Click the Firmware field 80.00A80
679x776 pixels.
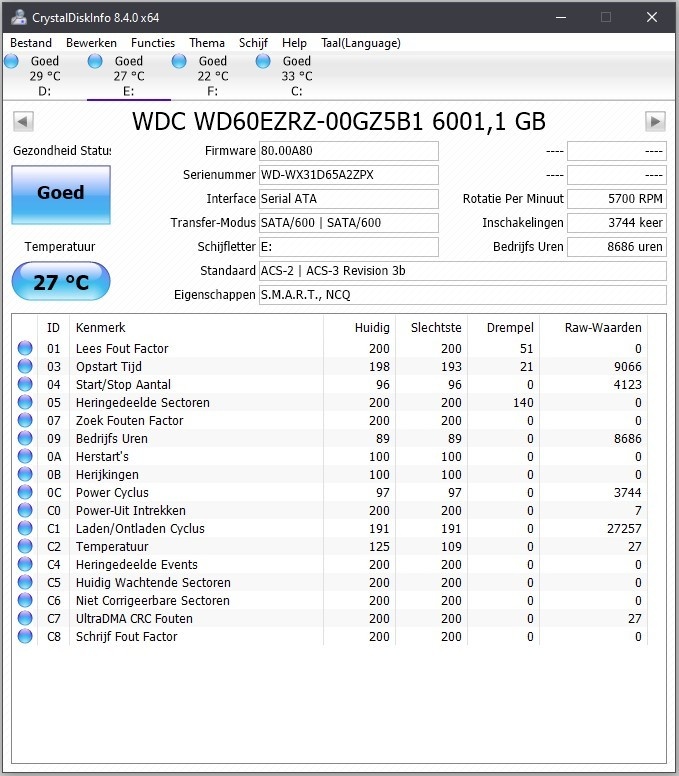click(x=348, y=151)
